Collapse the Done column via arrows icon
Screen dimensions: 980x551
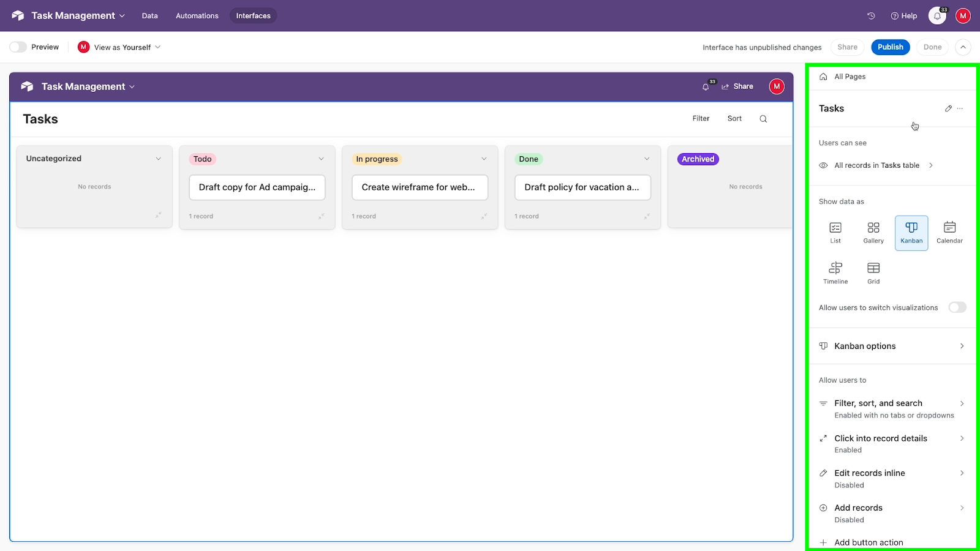(x=647, y=216)
